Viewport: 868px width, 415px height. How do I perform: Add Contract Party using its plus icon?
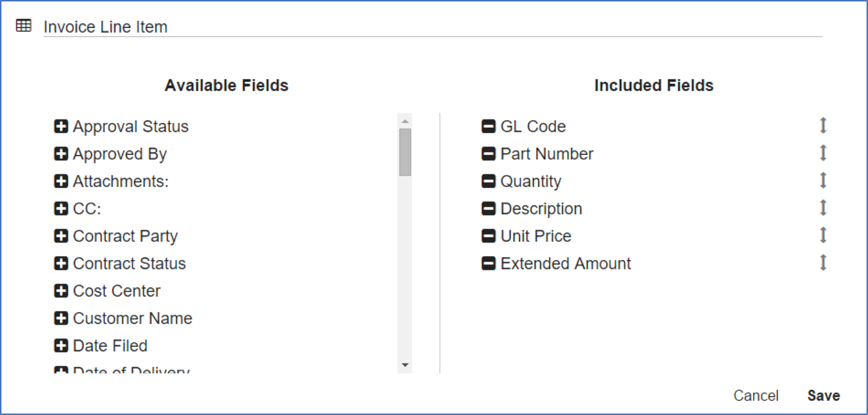pos(61,236)
